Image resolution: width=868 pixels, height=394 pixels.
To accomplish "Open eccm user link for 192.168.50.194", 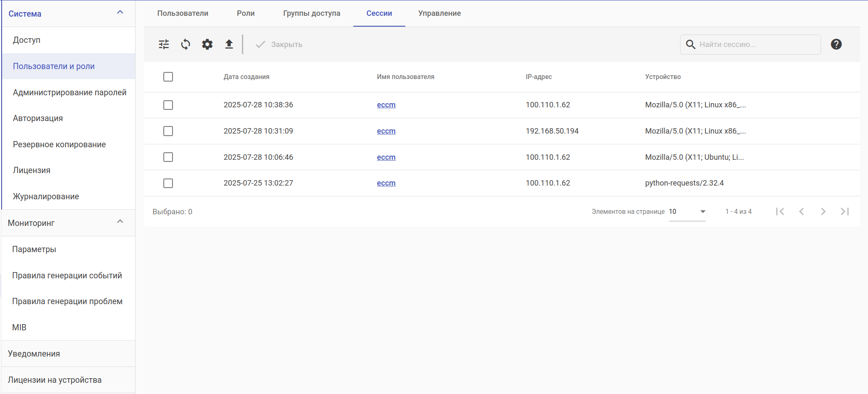I will (x=386, y=131).
